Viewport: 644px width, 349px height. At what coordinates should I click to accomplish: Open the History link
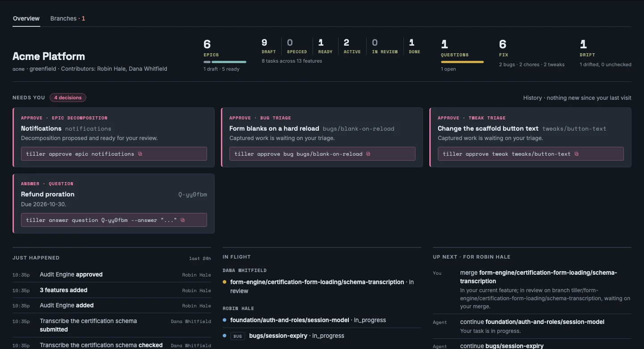(x=577, y=98)
